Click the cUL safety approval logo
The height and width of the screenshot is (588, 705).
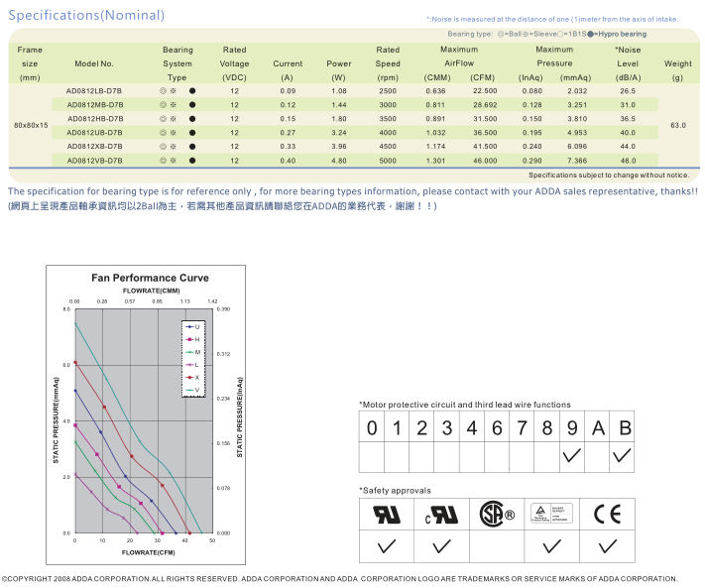pos(441,516)
